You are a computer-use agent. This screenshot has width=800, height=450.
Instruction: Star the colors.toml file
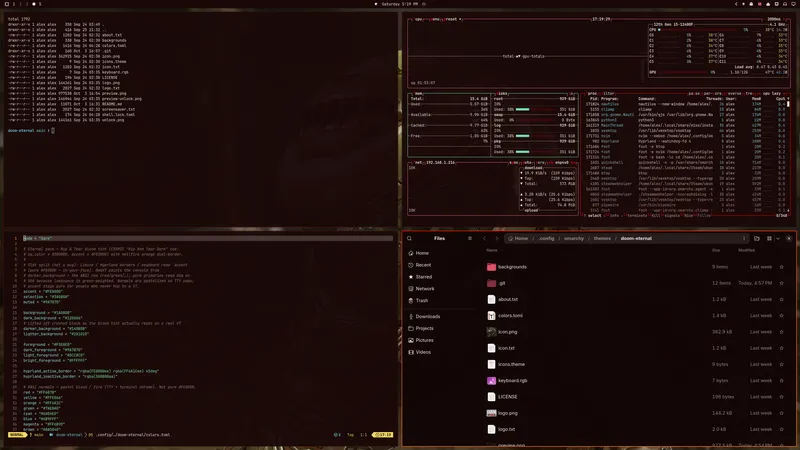[x=781, y=316]
